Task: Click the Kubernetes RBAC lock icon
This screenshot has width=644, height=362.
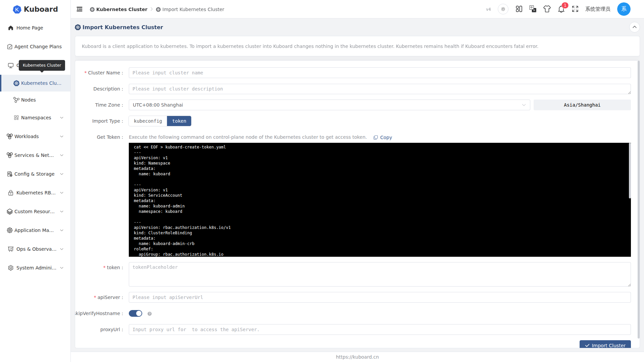Action: coord(11,193)
